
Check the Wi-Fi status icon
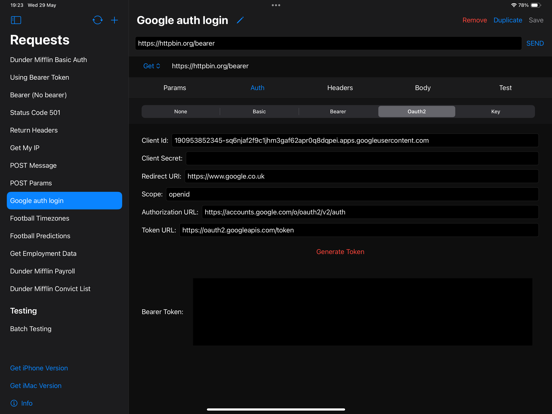pos(514,5)
